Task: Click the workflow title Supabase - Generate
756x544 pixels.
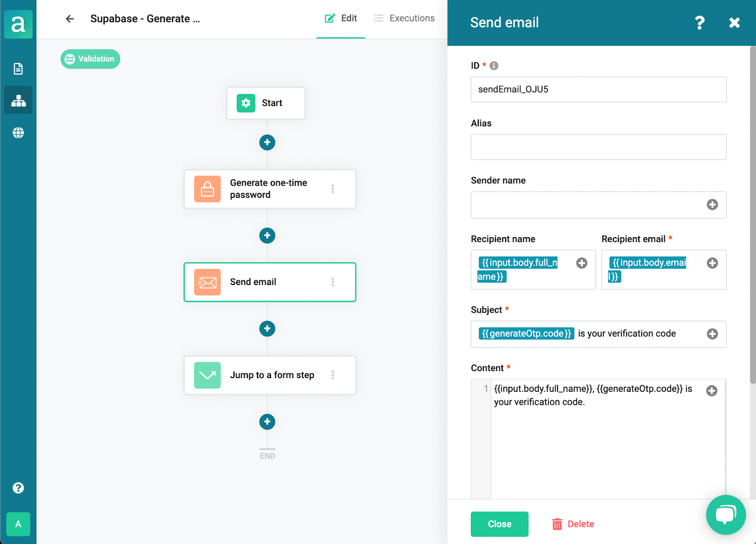Action: pyautogui.click(x=145, y=19)
